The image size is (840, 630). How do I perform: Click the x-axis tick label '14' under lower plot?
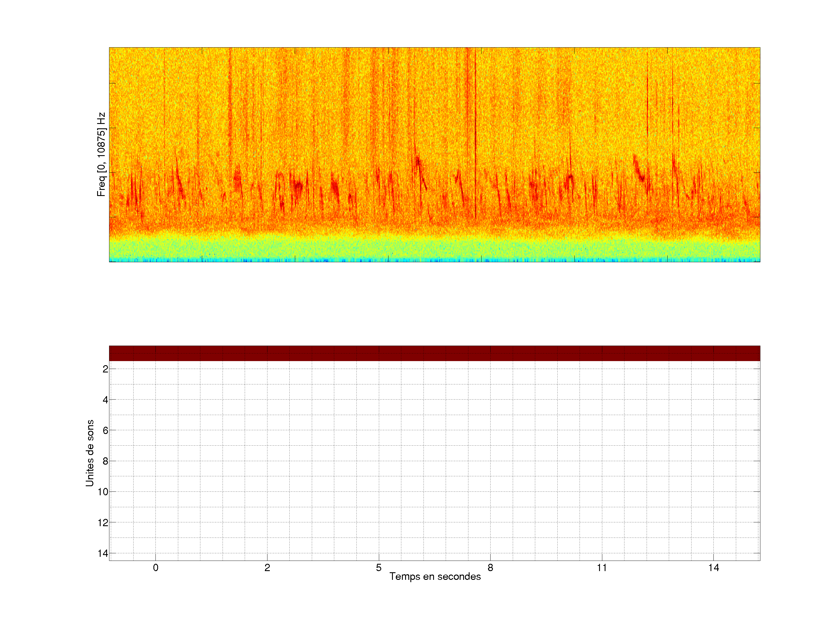pyautogui.click(x=713, y=568)
